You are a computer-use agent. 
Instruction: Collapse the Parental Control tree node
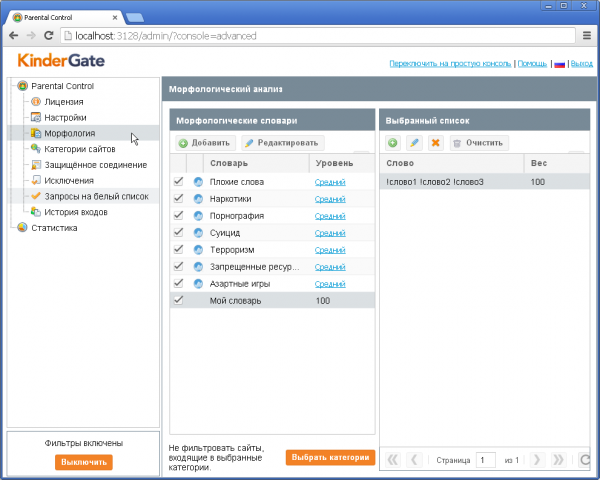11,86
